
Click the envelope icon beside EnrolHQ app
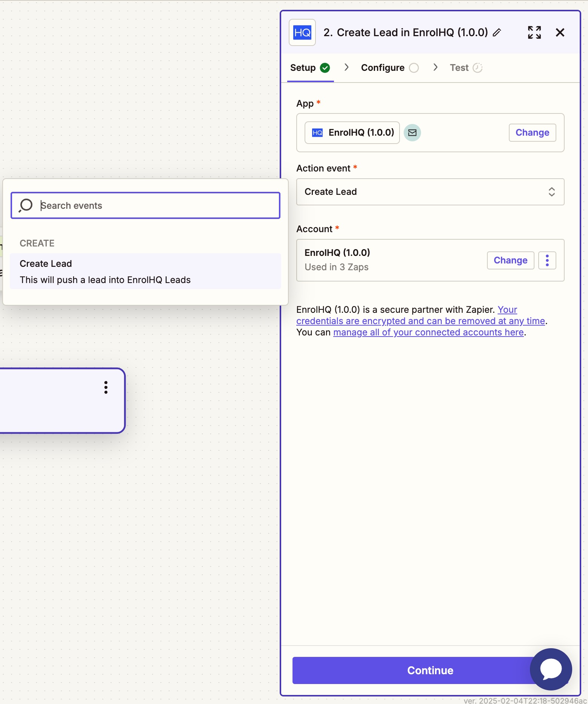coord(412,133)
